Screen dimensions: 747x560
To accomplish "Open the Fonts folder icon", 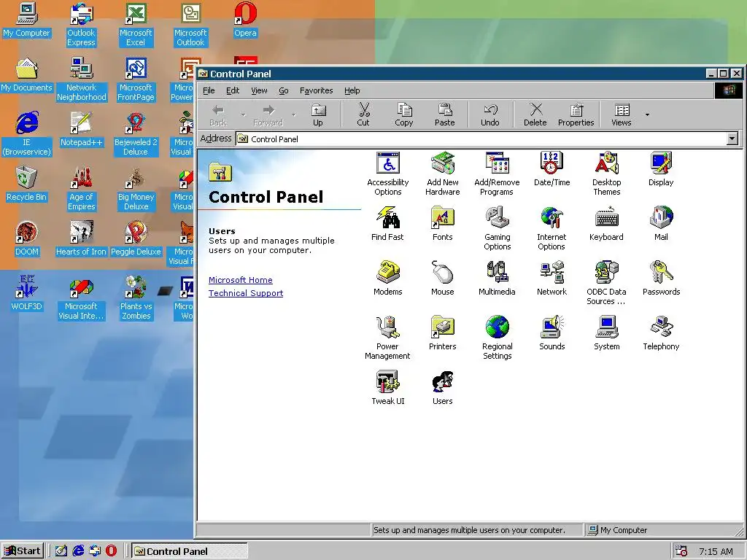I will pos(443,218).
